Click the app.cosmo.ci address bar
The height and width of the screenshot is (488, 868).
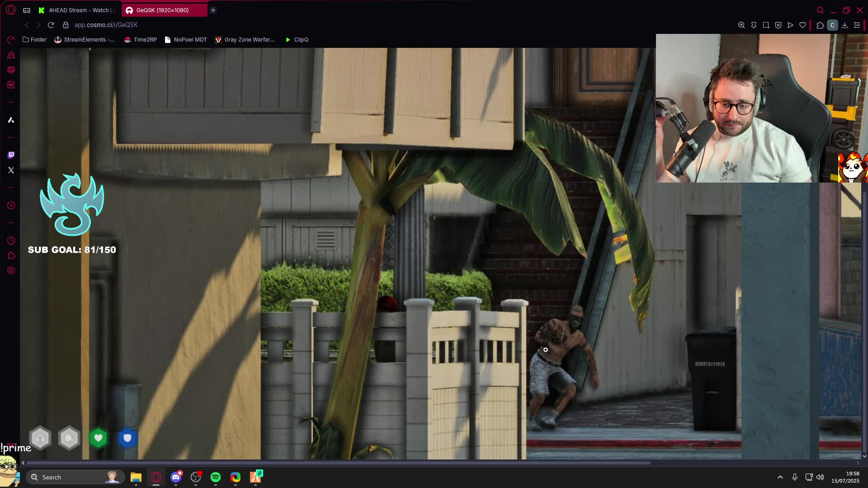tap(106, 25)
